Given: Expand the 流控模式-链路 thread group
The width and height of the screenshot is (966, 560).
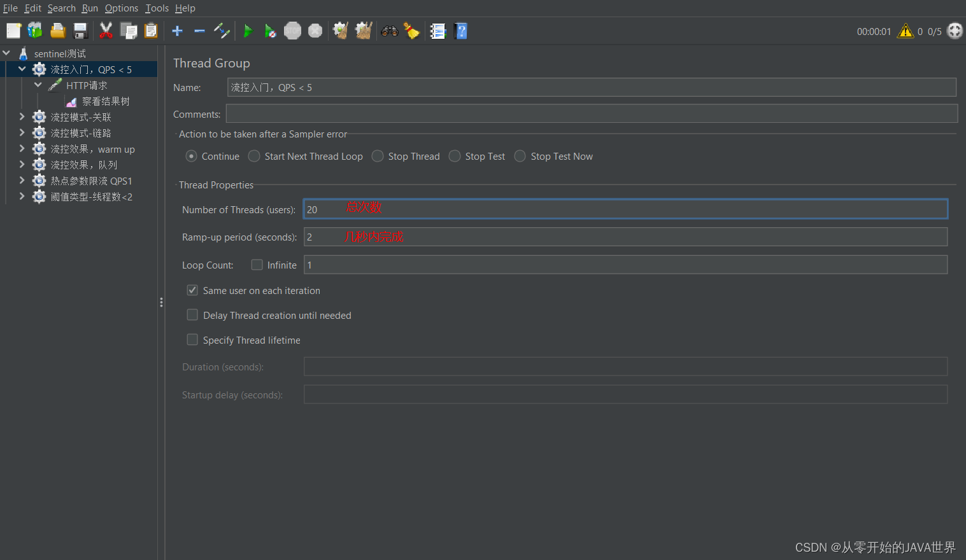Looking at the screenshot, I should click(22, 132).
